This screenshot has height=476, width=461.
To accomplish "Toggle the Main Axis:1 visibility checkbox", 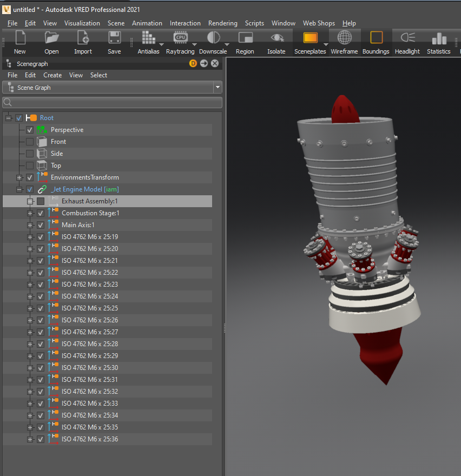I will [41, 225].
